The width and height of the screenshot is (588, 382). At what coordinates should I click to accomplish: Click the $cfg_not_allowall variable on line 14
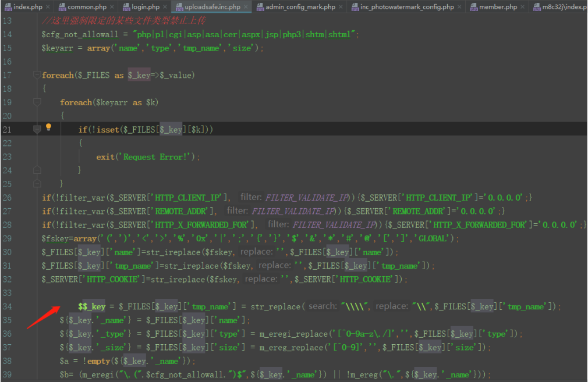80,34
